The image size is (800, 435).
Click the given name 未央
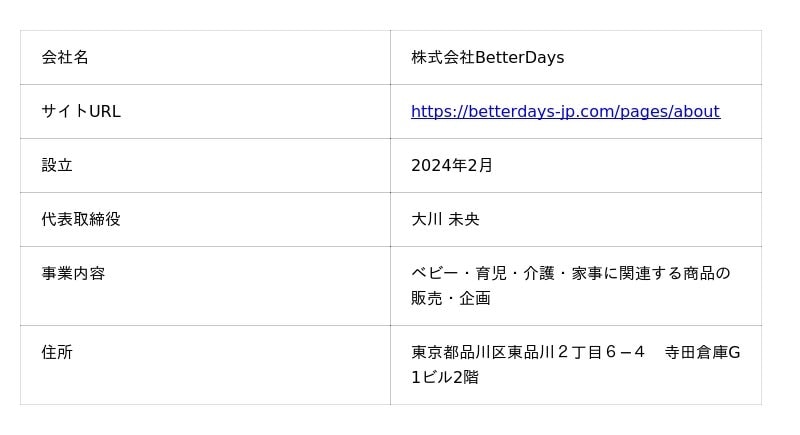(x=464, y=220)
